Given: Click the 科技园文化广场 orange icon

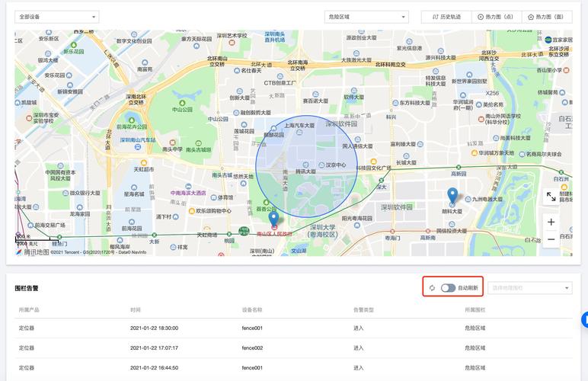Looking at the screenshot, I should tap(373, 162).
